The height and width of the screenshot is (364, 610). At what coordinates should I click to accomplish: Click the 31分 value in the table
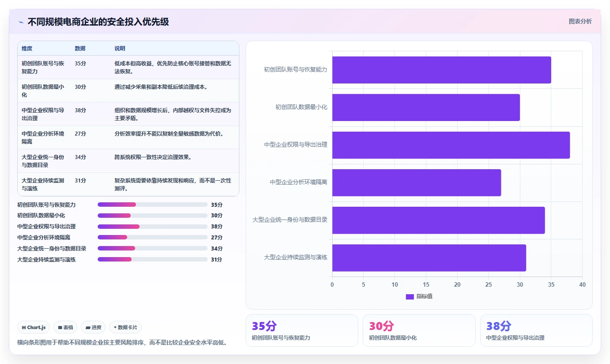point(80,180)
